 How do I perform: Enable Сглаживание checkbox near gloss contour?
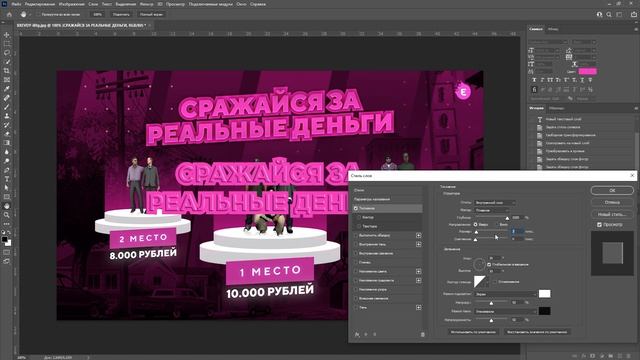[x=495, y=282]
